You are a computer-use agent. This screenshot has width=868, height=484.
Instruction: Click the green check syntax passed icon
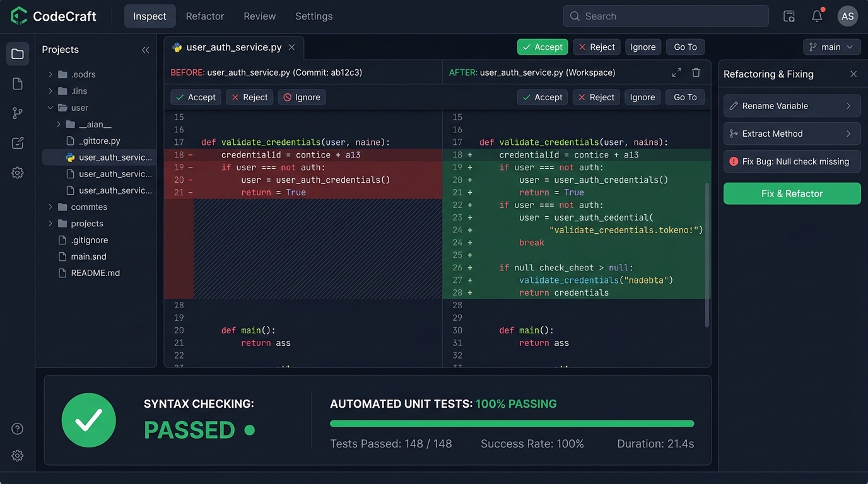click(x=89, y=420)
